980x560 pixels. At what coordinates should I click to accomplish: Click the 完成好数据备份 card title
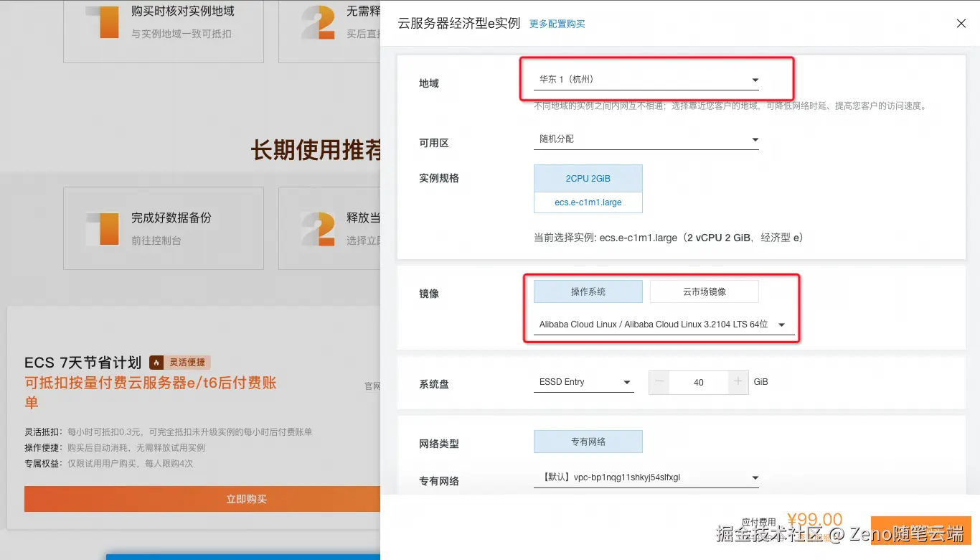click(x=171, y=218)
